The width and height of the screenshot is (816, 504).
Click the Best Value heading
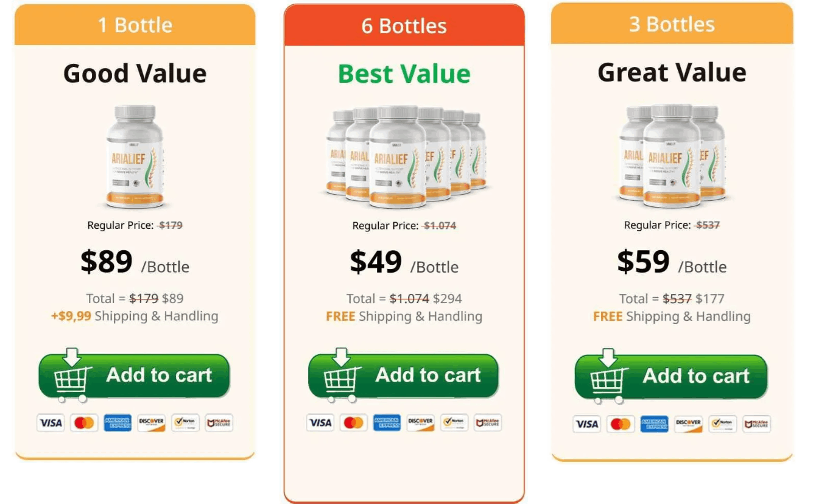404,74
